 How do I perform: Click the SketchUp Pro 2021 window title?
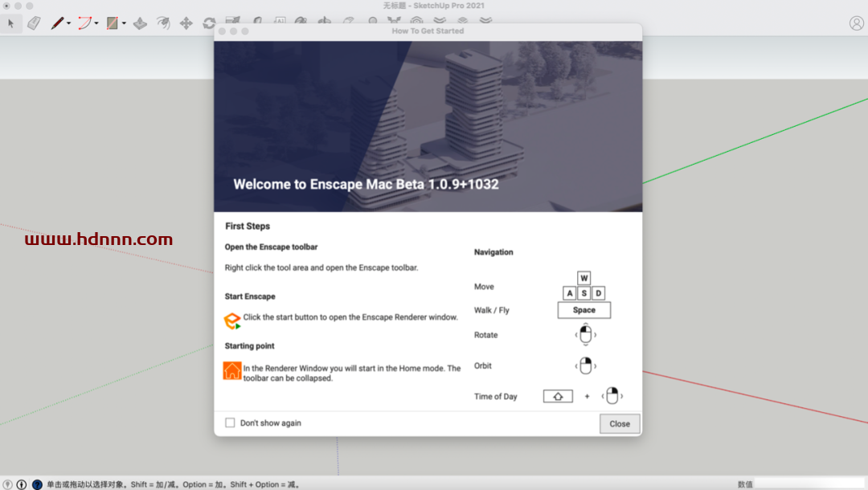point(434,6)
